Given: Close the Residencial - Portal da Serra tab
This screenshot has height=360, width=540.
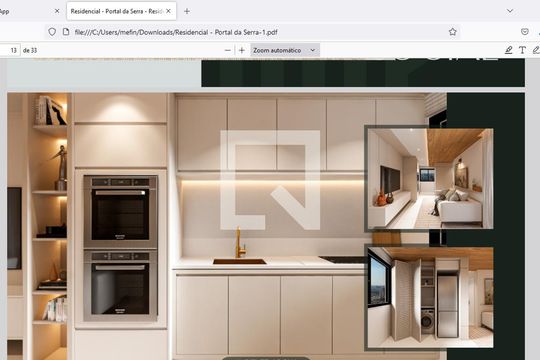Looking at the screenshot, I should [x=168, y=11].
